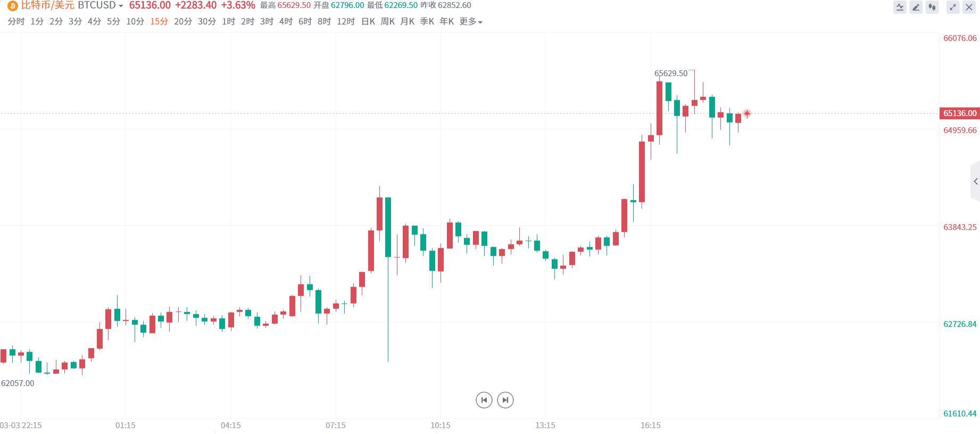Skip to the next chart period
Image resolution: width=980 pixels, height=434 pixels.
click(505, 400)
